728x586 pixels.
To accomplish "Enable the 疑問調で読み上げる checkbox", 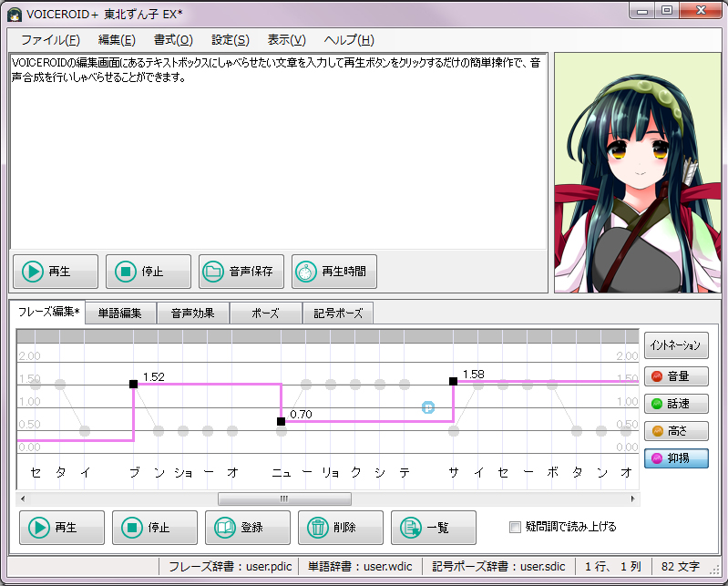I will pos(515,527).
